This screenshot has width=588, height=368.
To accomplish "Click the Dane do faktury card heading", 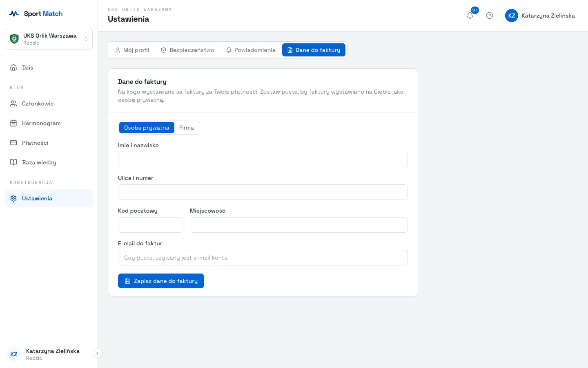I will point(142,82).
